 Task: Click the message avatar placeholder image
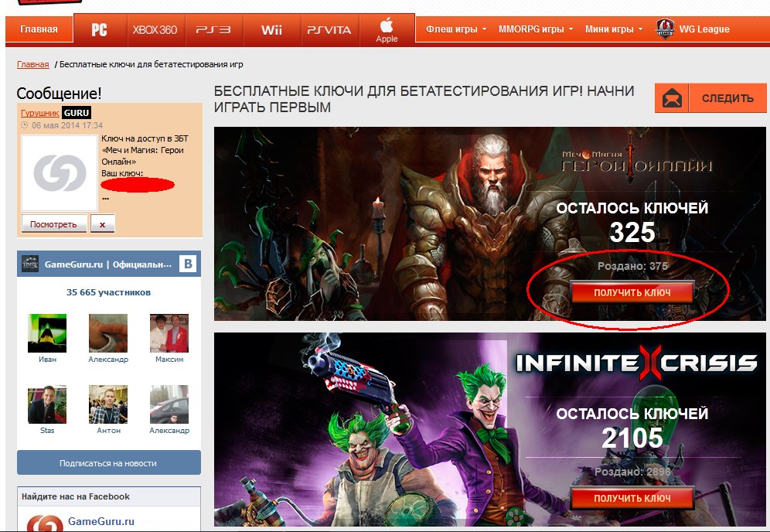pos(60,173)
